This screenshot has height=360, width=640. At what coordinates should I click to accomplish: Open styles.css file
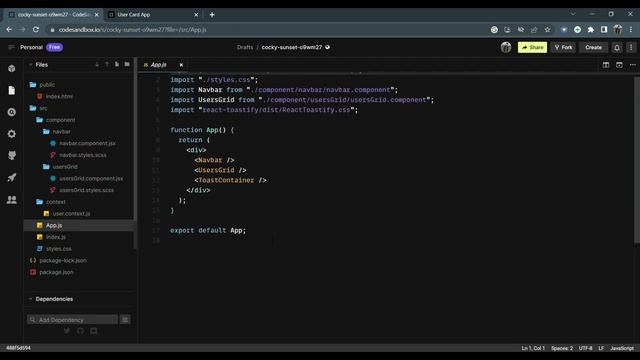58,249
